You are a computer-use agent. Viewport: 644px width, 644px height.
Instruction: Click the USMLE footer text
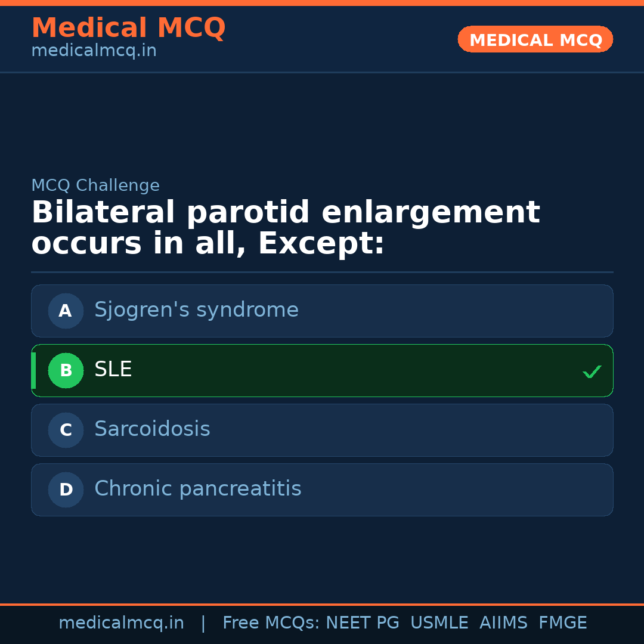click(439, 623)
